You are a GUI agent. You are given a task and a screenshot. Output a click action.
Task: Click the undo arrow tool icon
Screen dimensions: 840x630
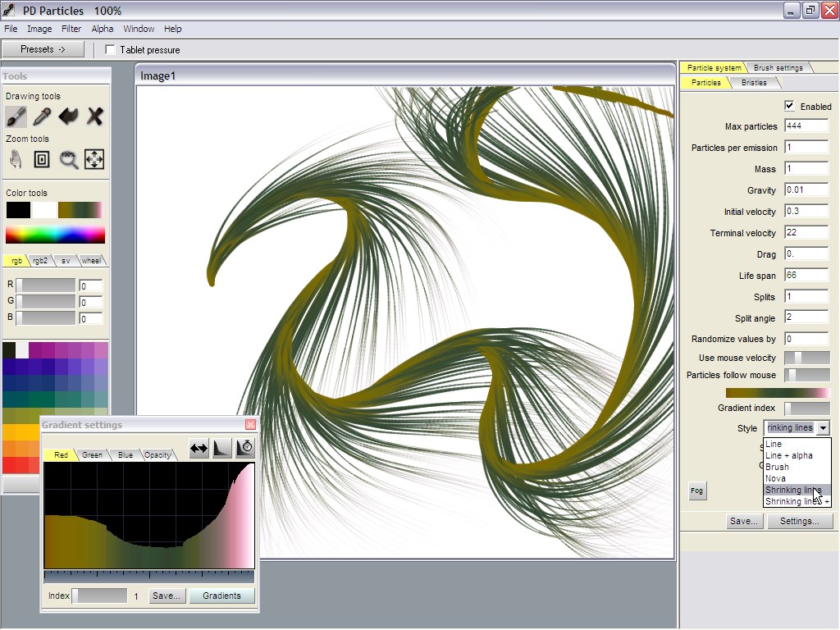(68, 116)
